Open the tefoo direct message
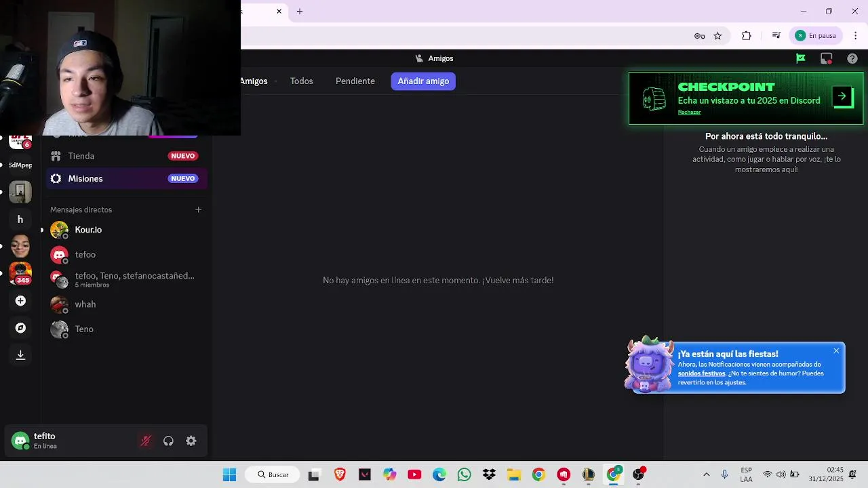Screen dimensions: 868x488 tap(126, 255)
